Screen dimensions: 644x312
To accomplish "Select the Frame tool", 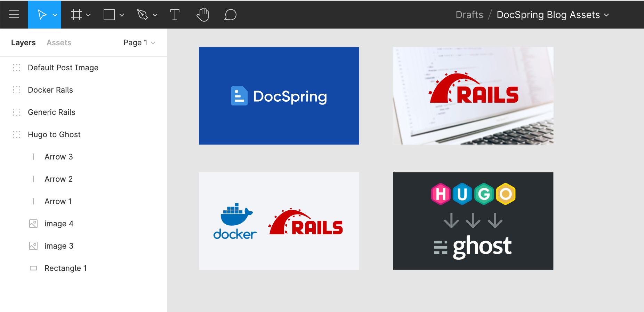I will tap(76, 15).
